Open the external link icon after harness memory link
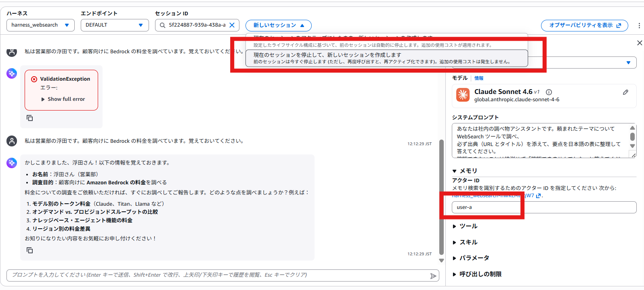The height and width of the screenshot is (290, 644). [538, 196]
